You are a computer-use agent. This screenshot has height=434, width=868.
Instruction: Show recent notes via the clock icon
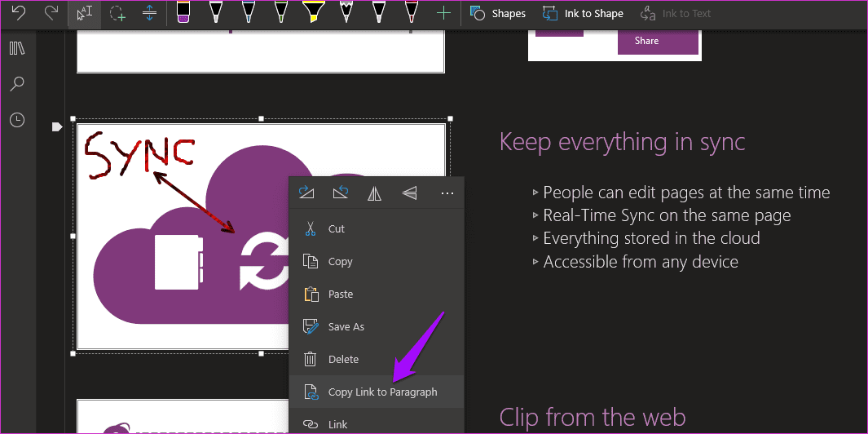(x=17, y=120)
